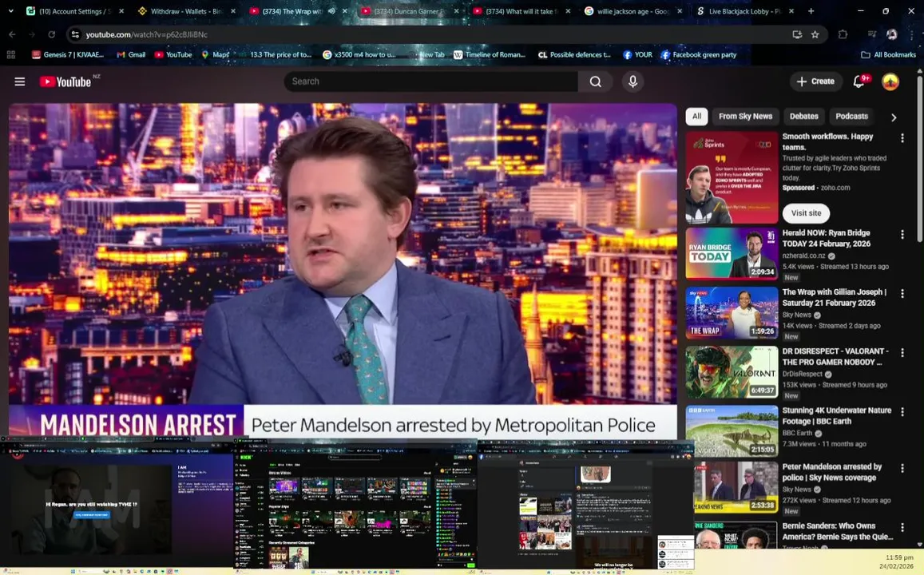The image size is (924, 575).
Task: Install app icon in address bar
Action: pos(797,35)
